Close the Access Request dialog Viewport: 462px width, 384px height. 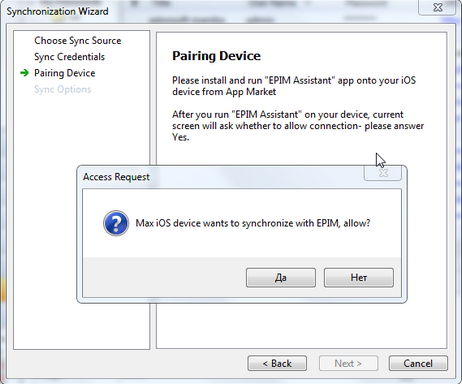coord(383,173)
